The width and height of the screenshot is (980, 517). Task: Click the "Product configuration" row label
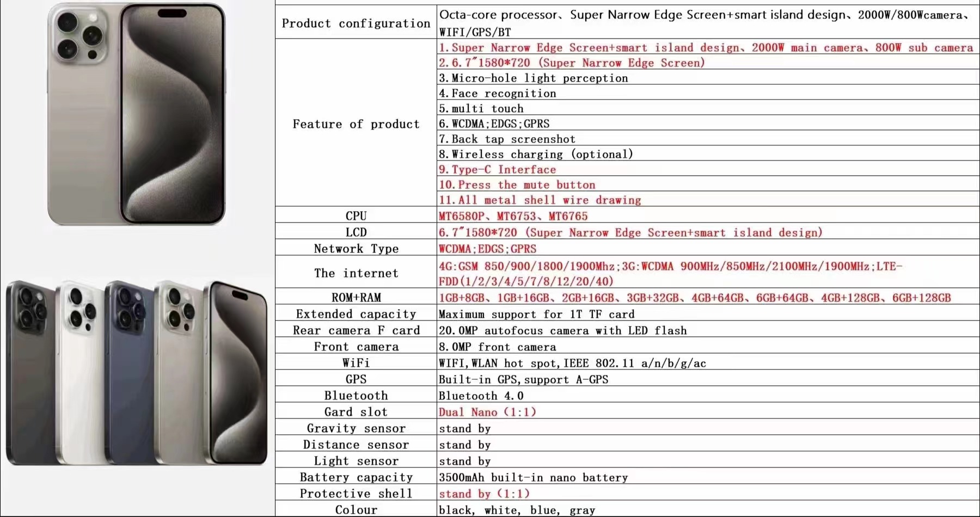(x=356, y=23)
